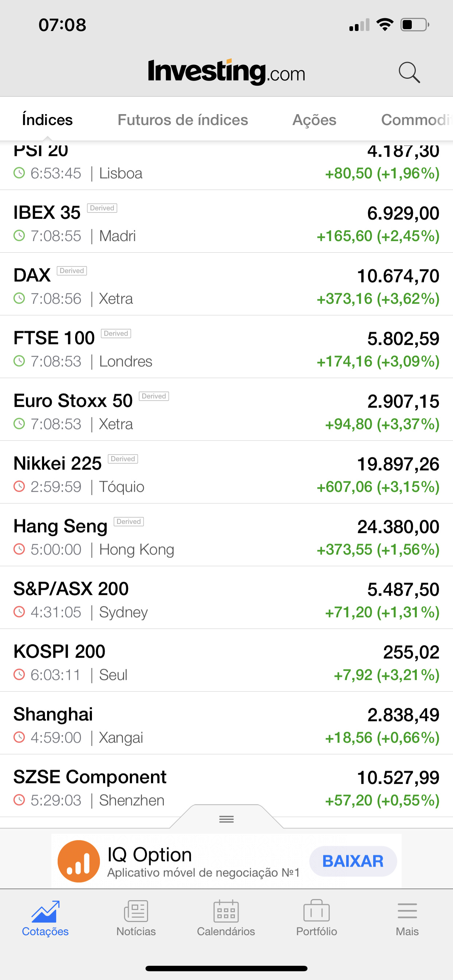Open the Notícias newspaper icon

pos(136,911)
